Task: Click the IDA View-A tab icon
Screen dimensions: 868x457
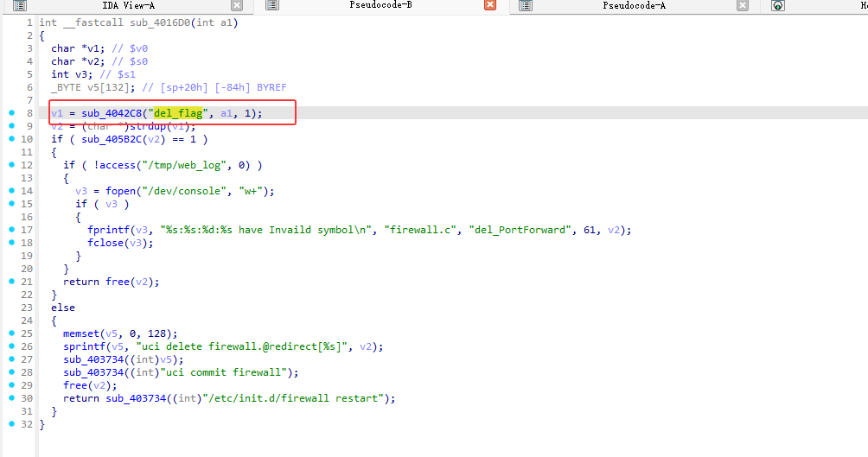Action: pyautogui.click(x=19, y=5)
